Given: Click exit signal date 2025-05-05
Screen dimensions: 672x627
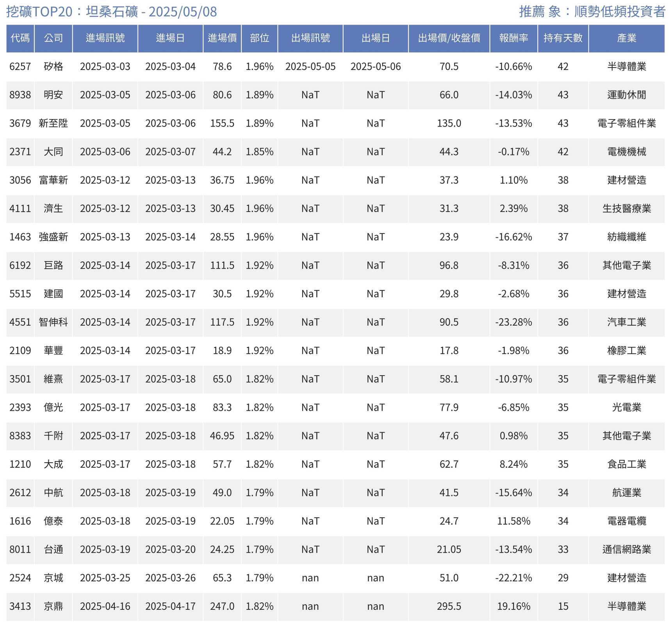Looking at the screenshot, I should point(310,67).
